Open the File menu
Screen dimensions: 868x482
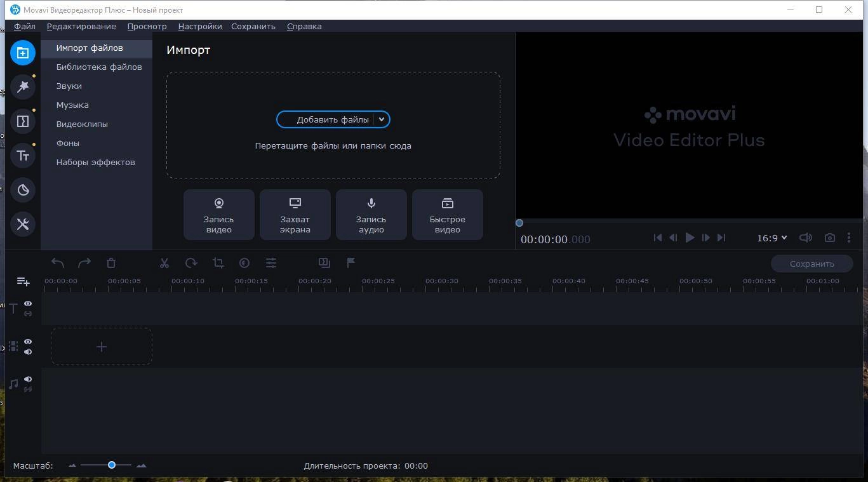[25, 26]
